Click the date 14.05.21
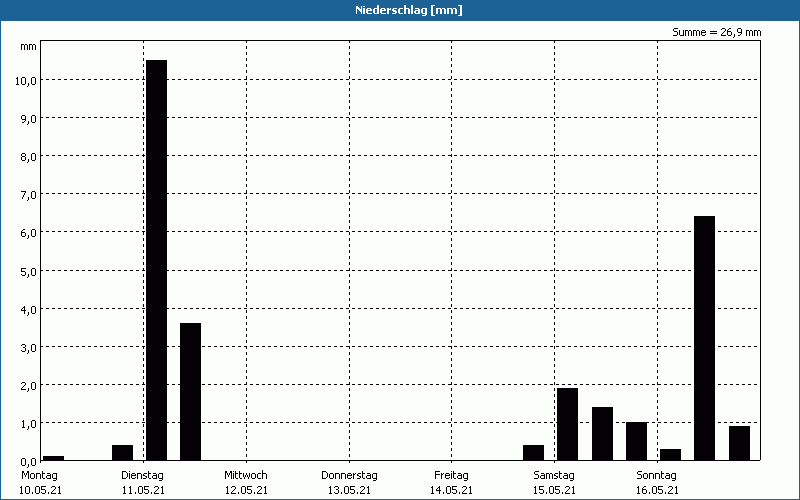The image size is (800, 500). coord(452,490)
